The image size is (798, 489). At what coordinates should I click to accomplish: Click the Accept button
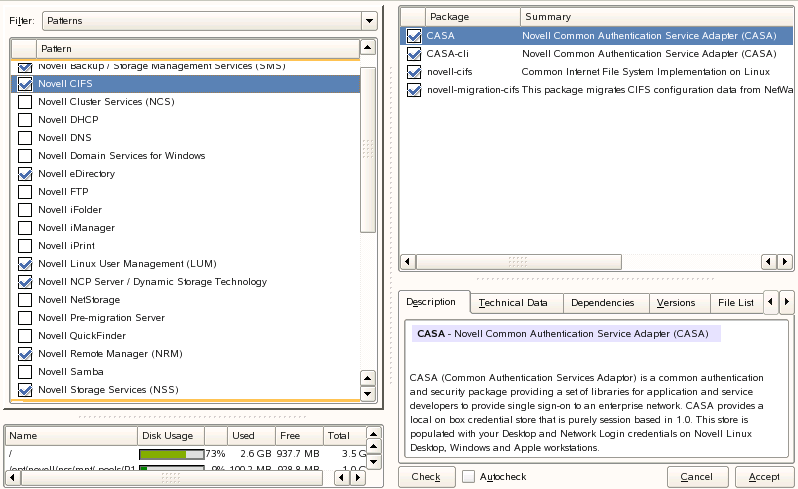(764, 477)
